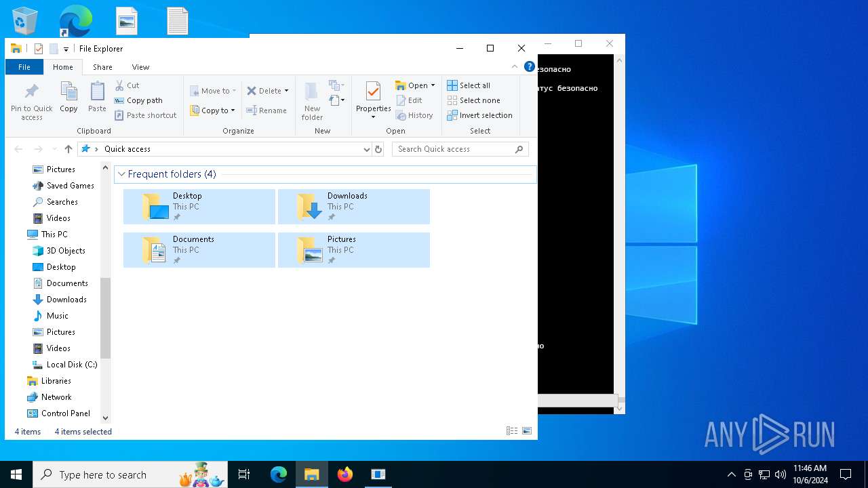Open the Desktop frequent folder
This screenshot has width=868, height=488.
(x=199, y=207)
